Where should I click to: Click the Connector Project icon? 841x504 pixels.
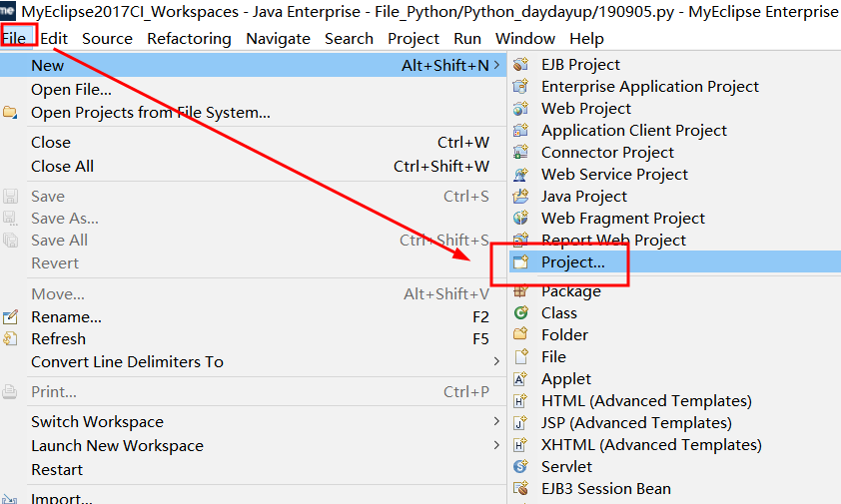pyautogui.click(x=520, y=153)
